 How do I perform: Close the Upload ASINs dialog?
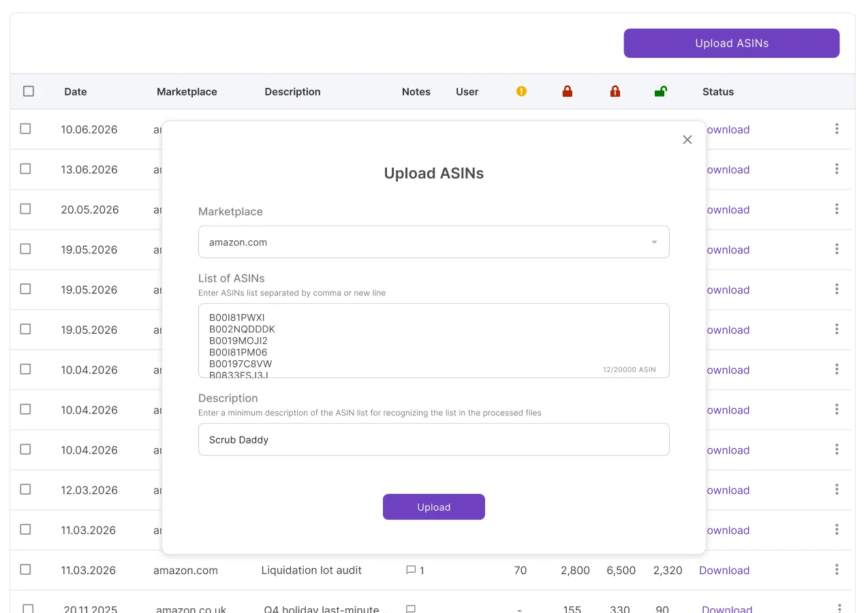[x=687, y=140]
